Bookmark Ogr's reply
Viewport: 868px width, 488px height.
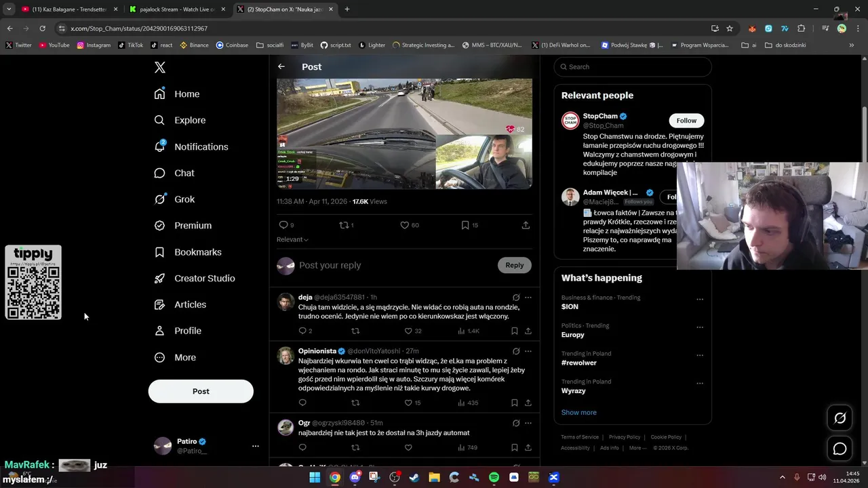(514, 447)
